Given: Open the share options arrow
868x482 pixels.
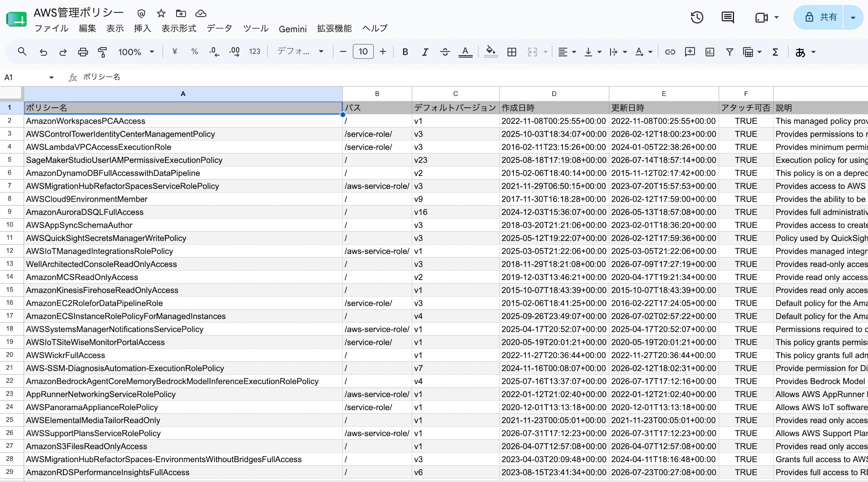Looking at the screenshot, I should point(853,17).
